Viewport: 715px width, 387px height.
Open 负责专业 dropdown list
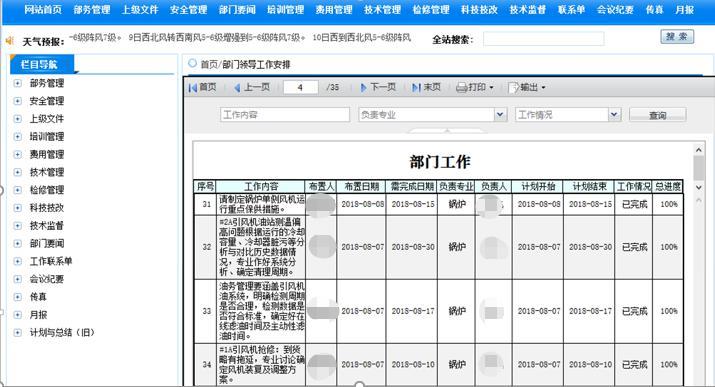[500, 114]
